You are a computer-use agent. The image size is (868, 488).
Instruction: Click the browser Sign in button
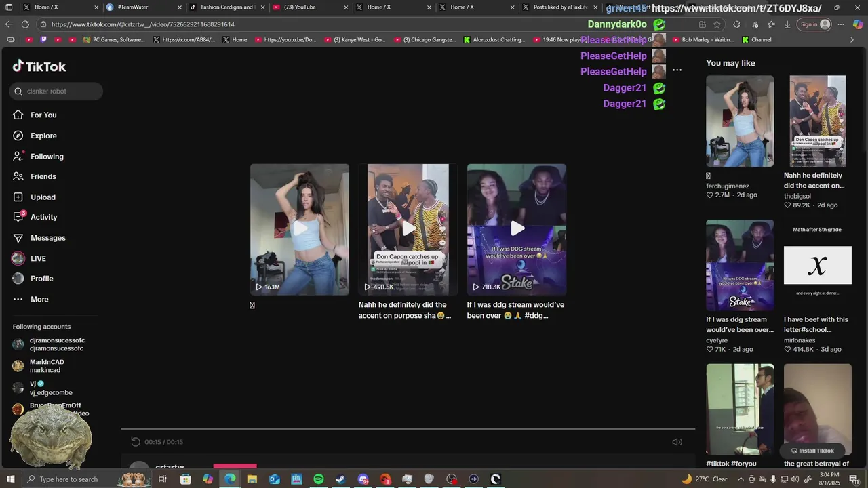coord(814,24)
